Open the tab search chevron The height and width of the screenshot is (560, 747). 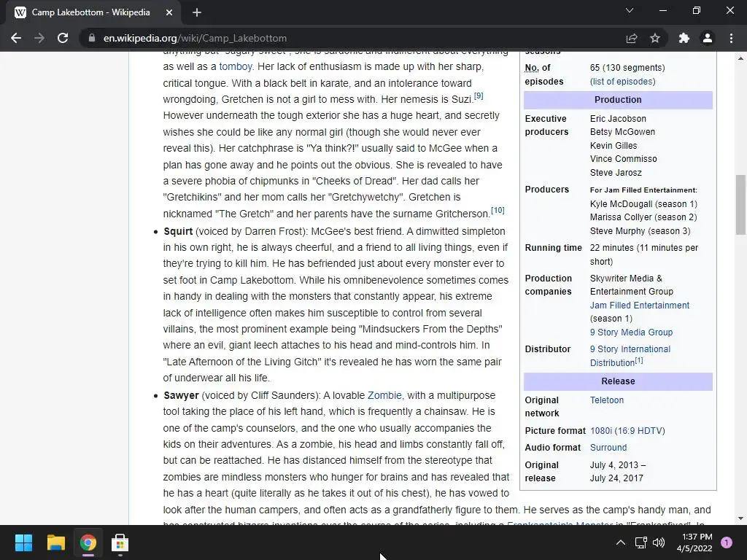pos(630,10)
